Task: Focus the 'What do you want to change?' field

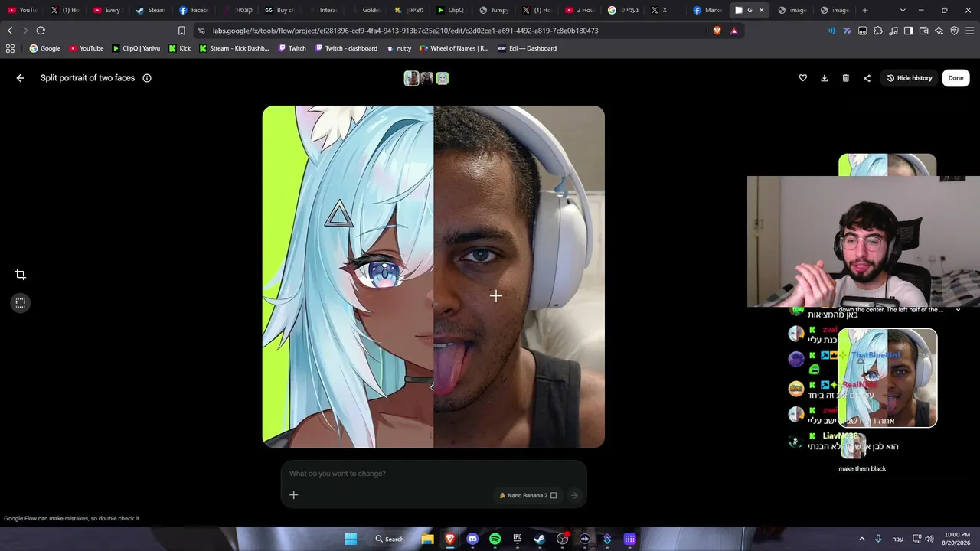Action: click(x=433, y=474)
